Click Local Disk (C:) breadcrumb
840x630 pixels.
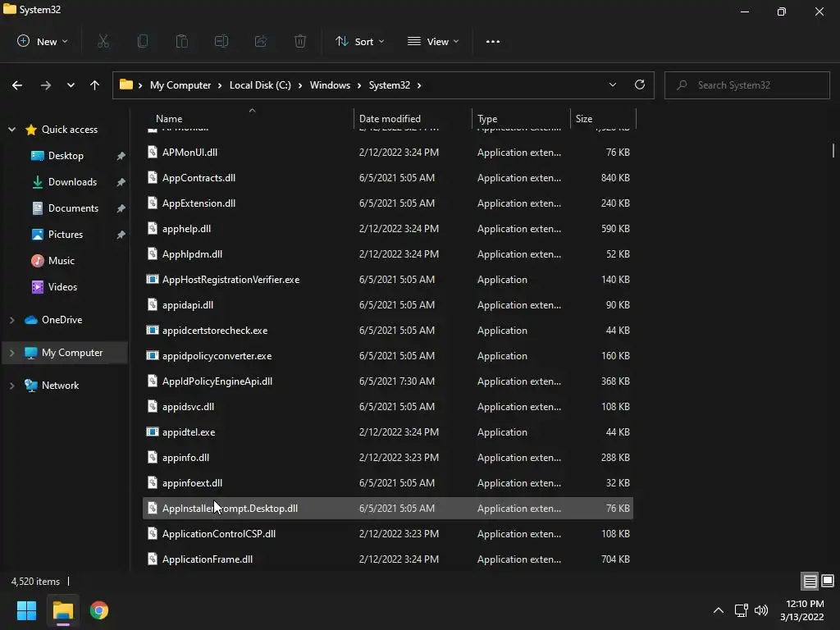260,85
